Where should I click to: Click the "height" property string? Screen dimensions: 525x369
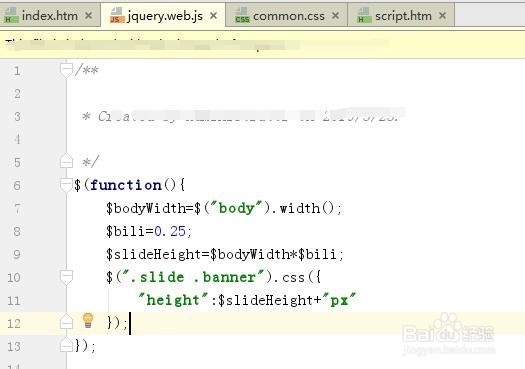coord(173,300)
